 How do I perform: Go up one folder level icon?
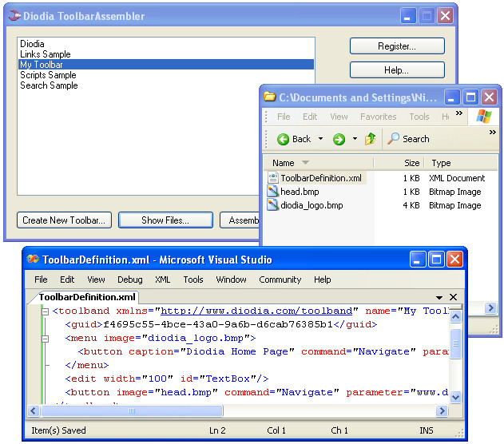point(370,139)
